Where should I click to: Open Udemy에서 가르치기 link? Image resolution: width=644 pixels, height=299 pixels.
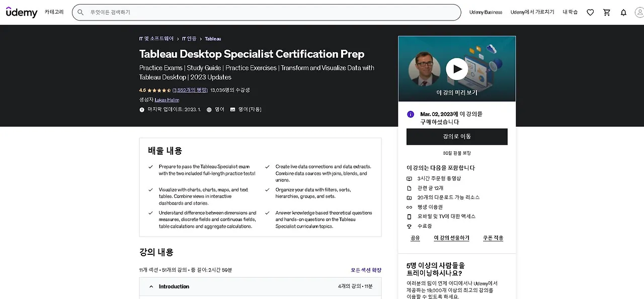[532, 12]
